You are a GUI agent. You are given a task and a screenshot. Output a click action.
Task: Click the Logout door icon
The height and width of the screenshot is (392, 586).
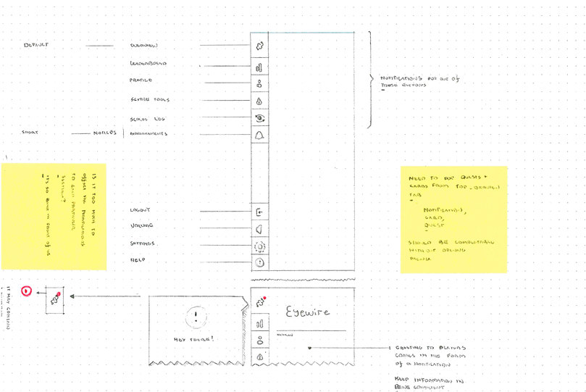[x=259, y=212]
